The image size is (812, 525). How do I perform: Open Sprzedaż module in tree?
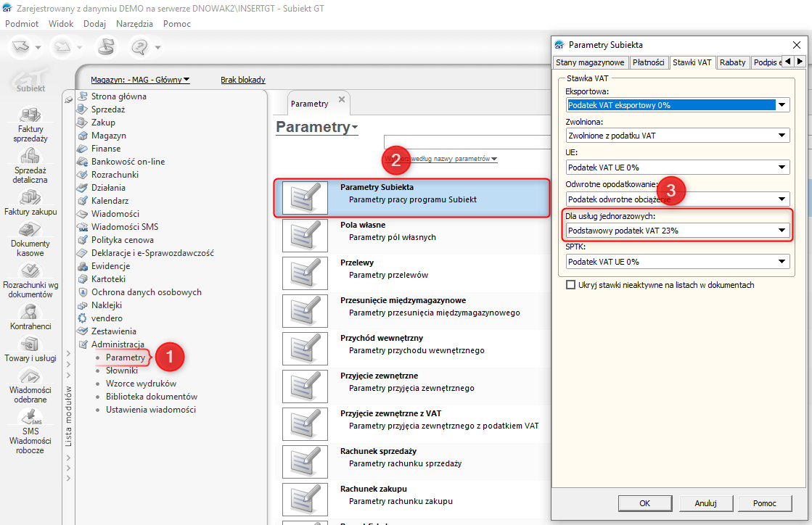[x=108, y=109]
